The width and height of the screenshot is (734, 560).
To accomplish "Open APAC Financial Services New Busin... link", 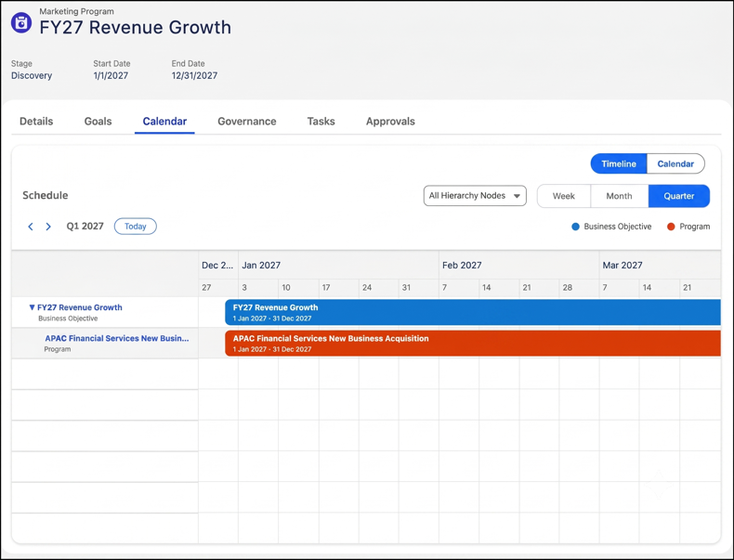I will coord(117,338).
